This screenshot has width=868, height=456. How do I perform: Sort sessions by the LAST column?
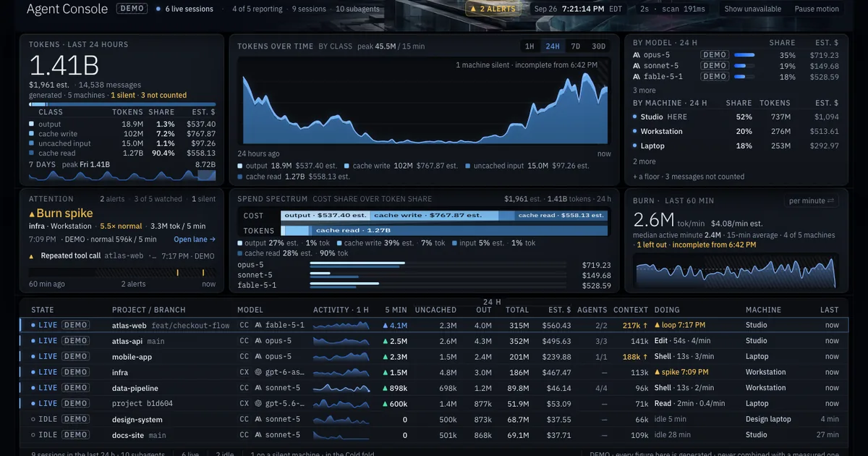pos(830,310)
